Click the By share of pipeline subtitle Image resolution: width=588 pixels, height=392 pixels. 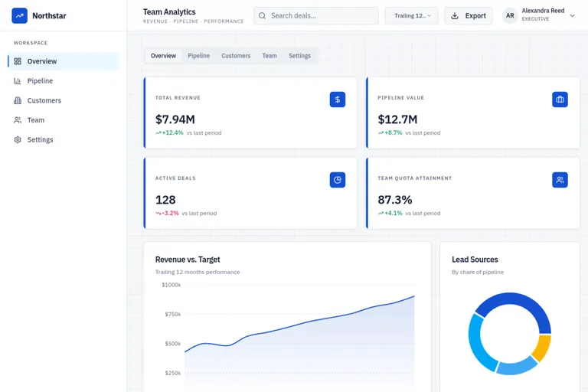(478, 272)
